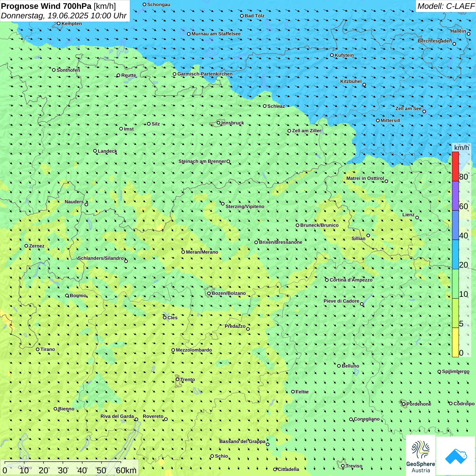Click the Tirano location marker
Viewport: 476px width, 476px height.
coord(38,349)
